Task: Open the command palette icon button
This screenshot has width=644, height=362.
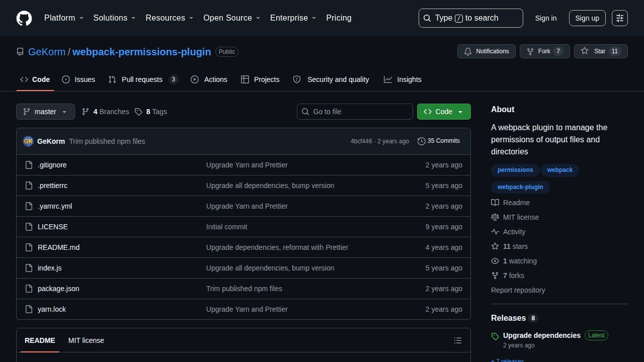Action: click(620, 18)
